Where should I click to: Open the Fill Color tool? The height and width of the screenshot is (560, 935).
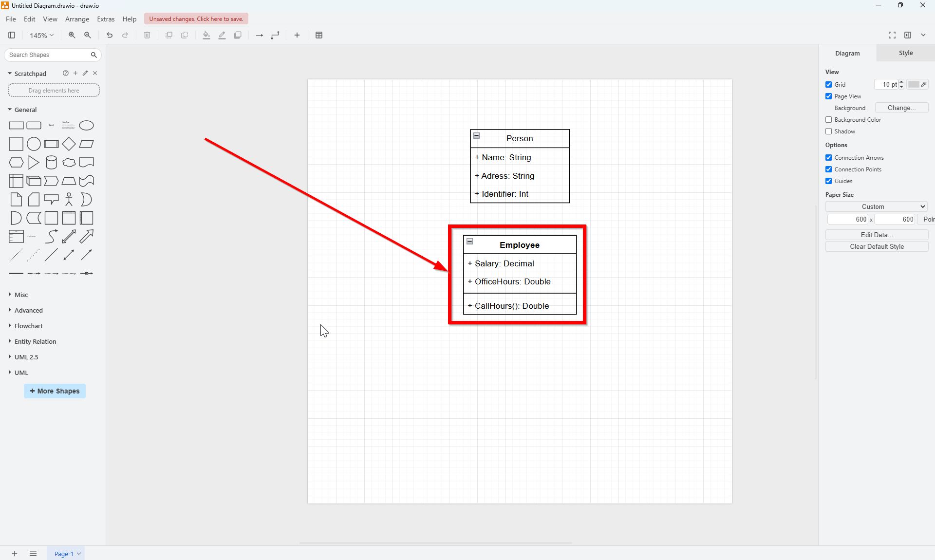206,35
